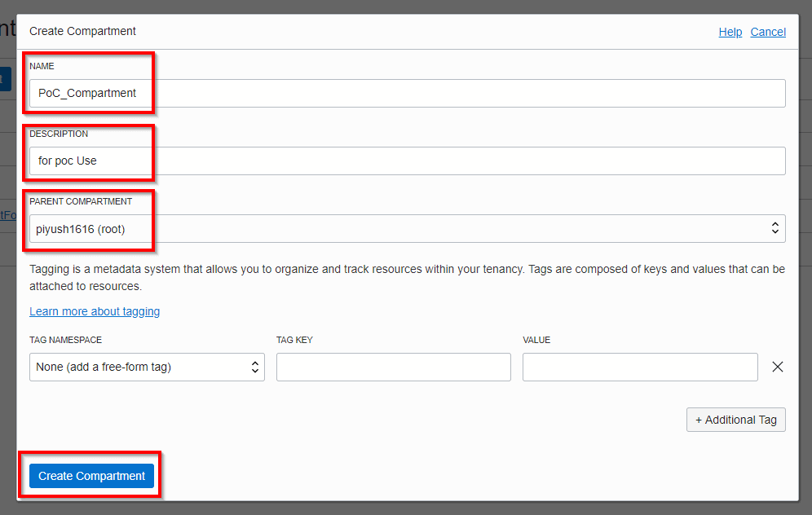Click the Tag Key input box
Screen dimensions: 812x515
point(393,367)
